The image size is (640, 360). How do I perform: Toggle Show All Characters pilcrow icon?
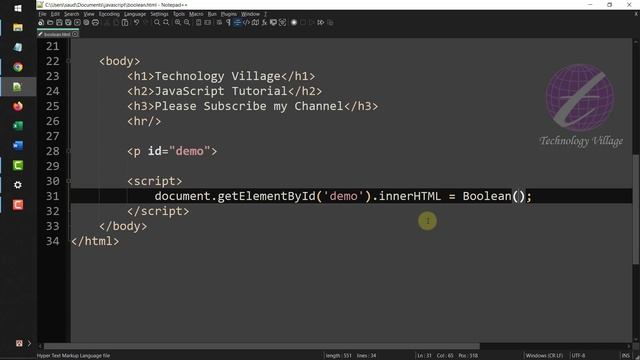(228, 22)
